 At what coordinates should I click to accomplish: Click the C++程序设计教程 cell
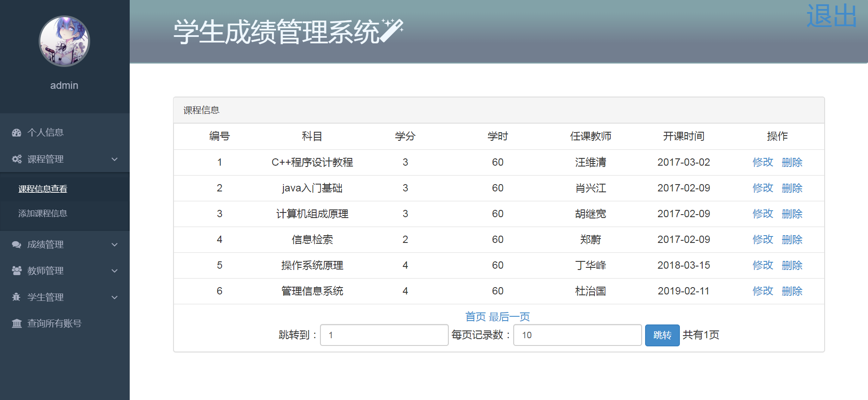click(312, 162)
